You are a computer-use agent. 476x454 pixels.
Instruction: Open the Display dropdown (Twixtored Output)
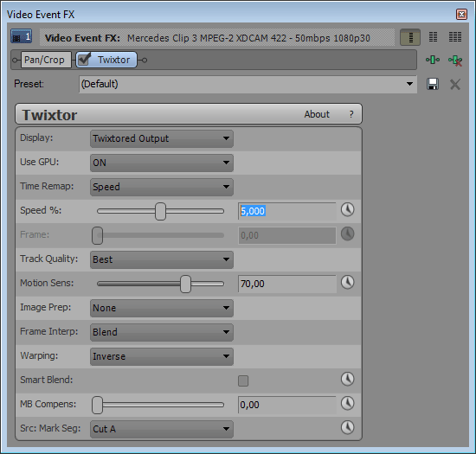162,138
